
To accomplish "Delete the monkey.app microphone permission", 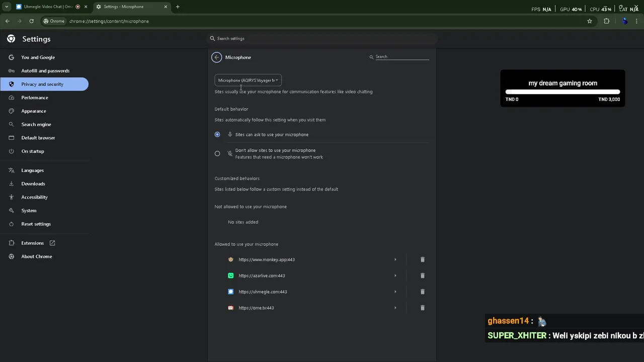I will pos(423,259).
